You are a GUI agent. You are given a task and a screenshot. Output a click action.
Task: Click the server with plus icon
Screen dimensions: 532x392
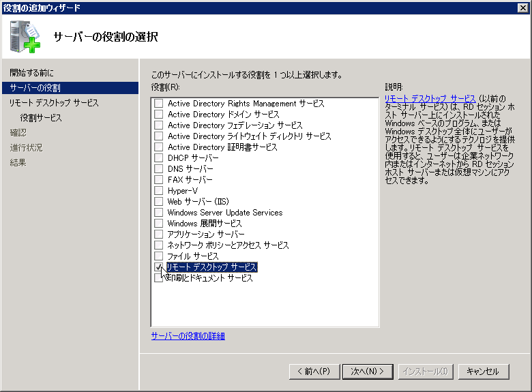25,37
